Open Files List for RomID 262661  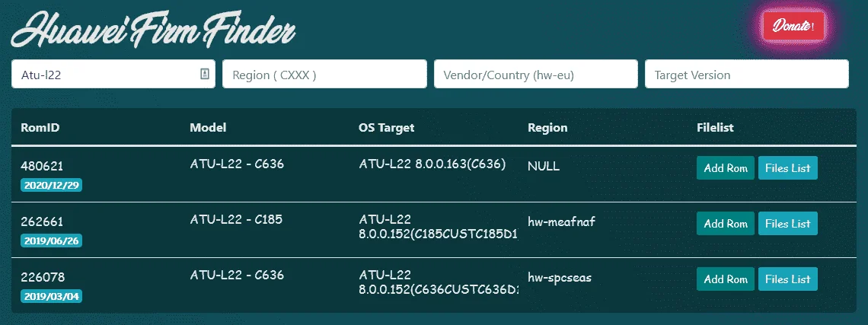pos(788,224)
